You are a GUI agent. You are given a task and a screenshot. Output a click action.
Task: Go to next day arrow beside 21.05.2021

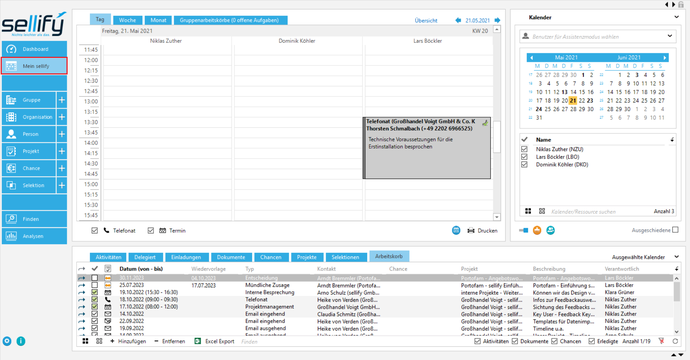497,20
